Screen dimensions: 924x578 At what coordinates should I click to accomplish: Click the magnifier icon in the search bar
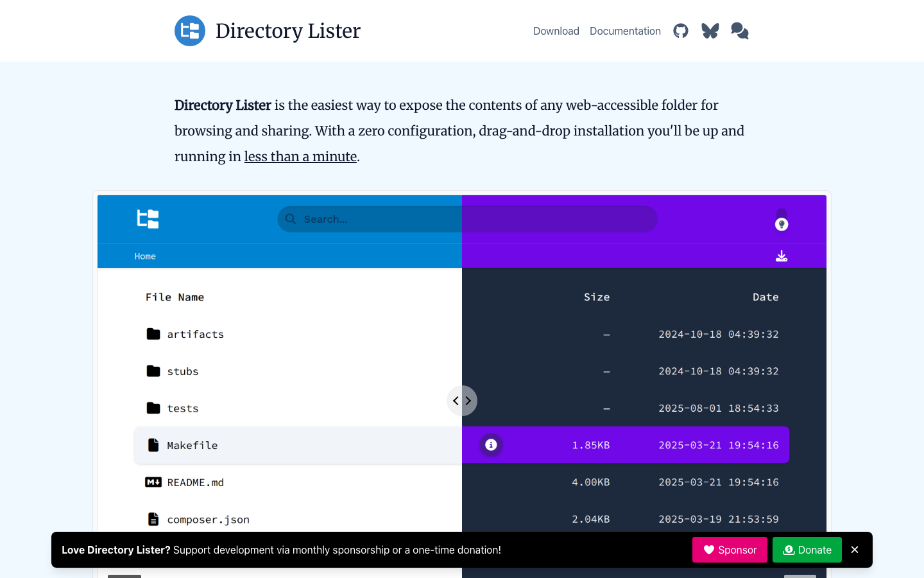291,219
